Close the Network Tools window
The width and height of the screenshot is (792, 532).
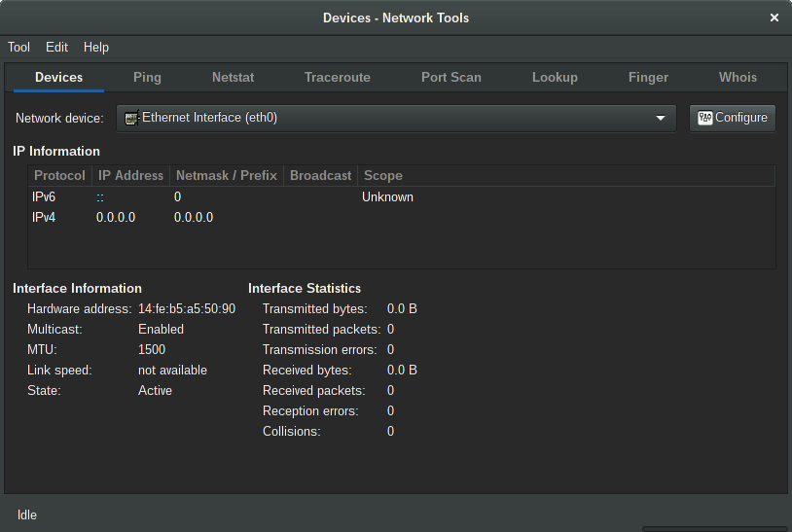tap(774, 18)
